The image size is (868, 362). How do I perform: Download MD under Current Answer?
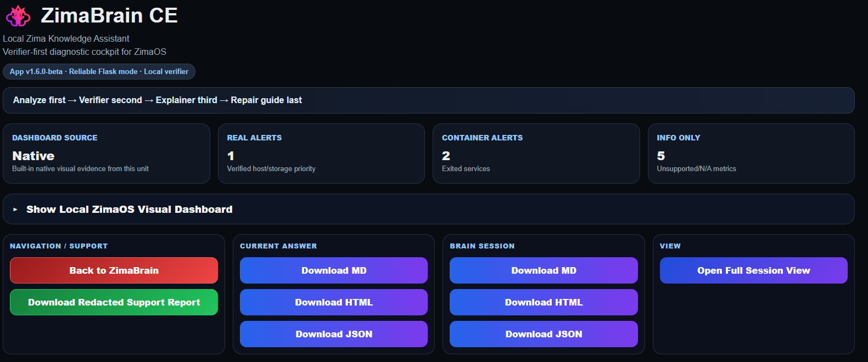point(334,270)
